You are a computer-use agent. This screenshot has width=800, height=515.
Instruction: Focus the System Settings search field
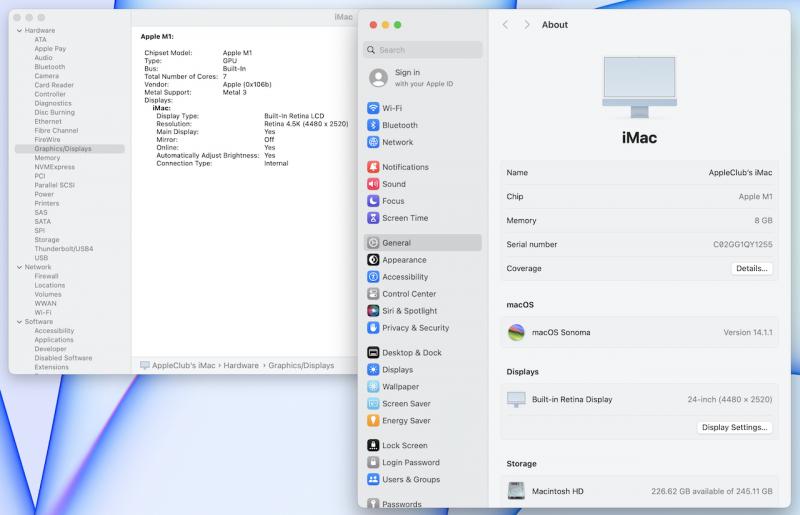423,50
